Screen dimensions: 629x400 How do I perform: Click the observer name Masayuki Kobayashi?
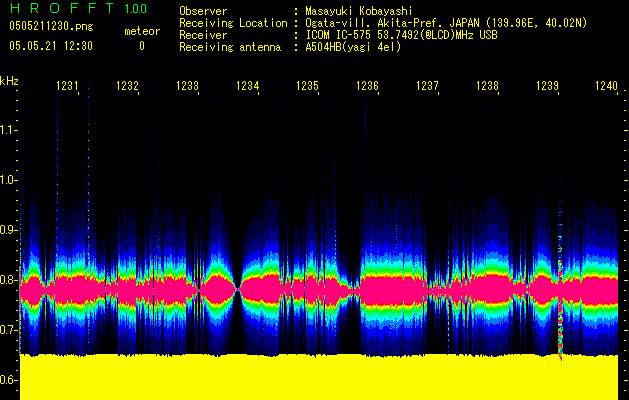click(359, 11)
